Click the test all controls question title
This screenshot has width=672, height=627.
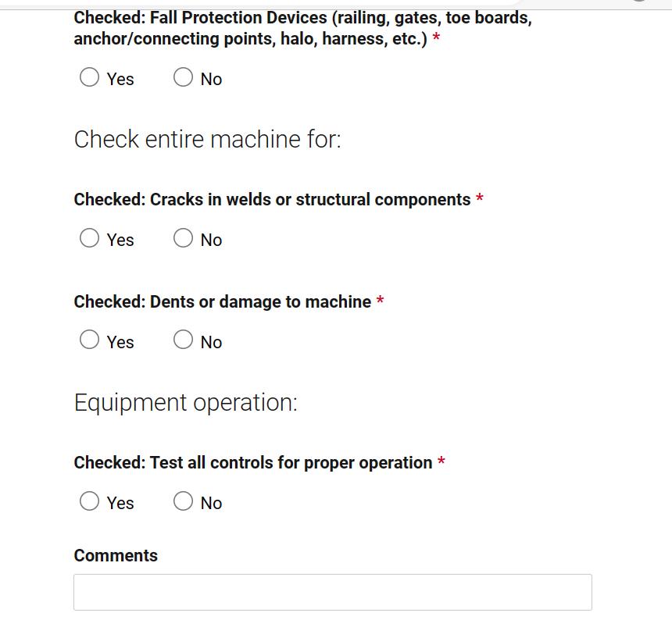click(x=253, y=463)
